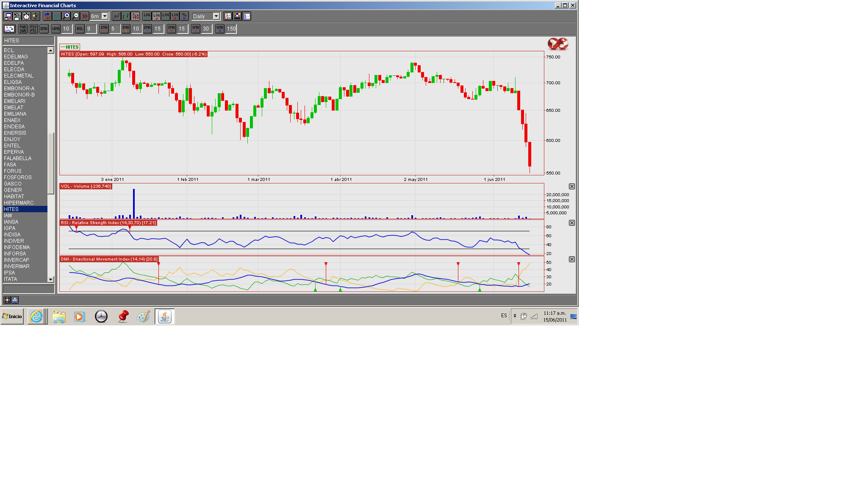Select FALABELLA in the symbol list

pyautogui.click(x=18, y=158)
